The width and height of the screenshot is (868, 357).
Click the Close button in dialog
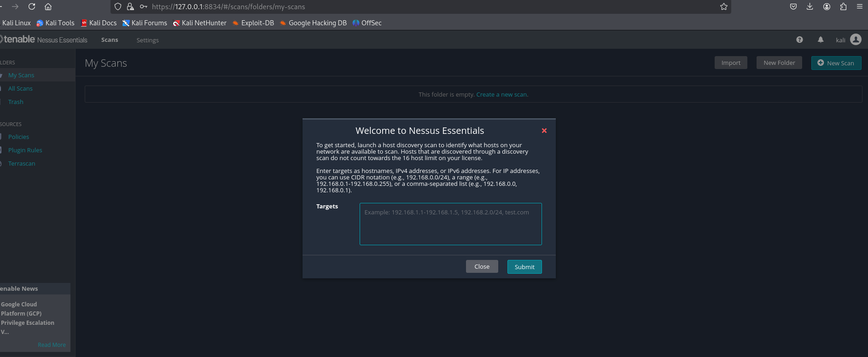point(482,266)
